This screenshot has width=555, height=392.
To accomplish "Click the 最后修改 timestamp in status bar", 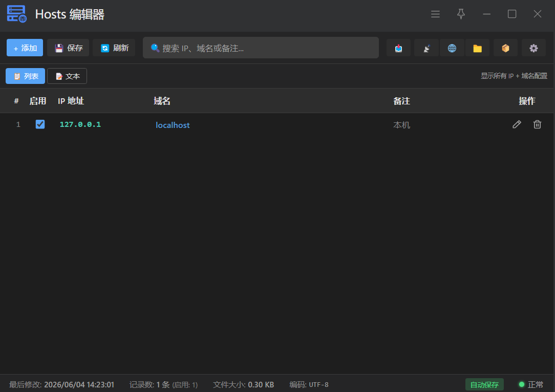I will point(61,384).
